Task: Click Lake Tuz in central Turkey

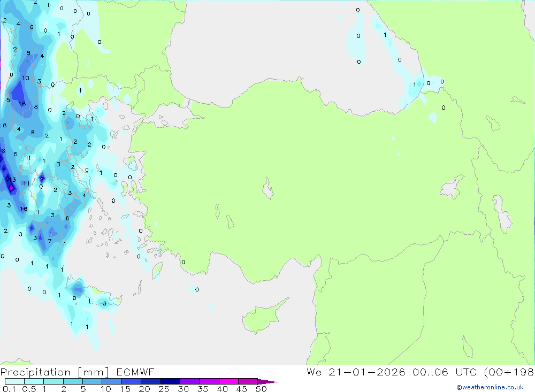Action: (x=268, y=188)
